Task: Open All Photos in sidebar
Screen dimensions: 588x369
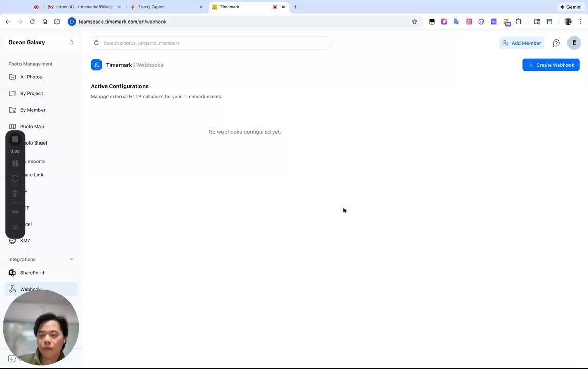Action: (41, 77)
